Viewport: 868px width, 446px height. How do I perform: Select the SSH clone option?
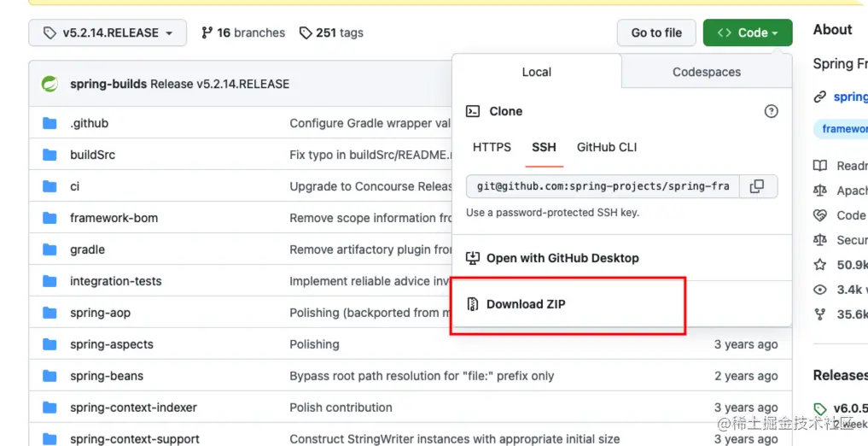[x=545, y=147]
